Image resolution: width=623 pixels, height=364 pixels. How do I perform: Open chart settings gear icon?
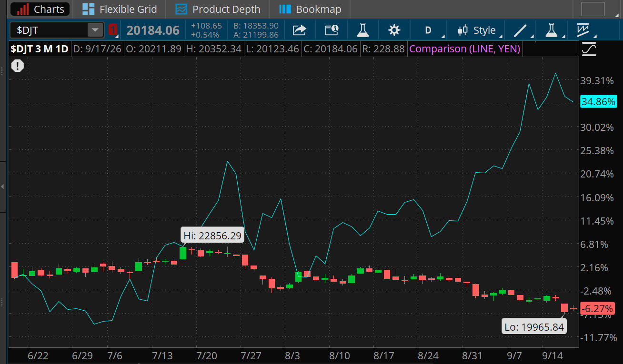(x=394, y=30)
